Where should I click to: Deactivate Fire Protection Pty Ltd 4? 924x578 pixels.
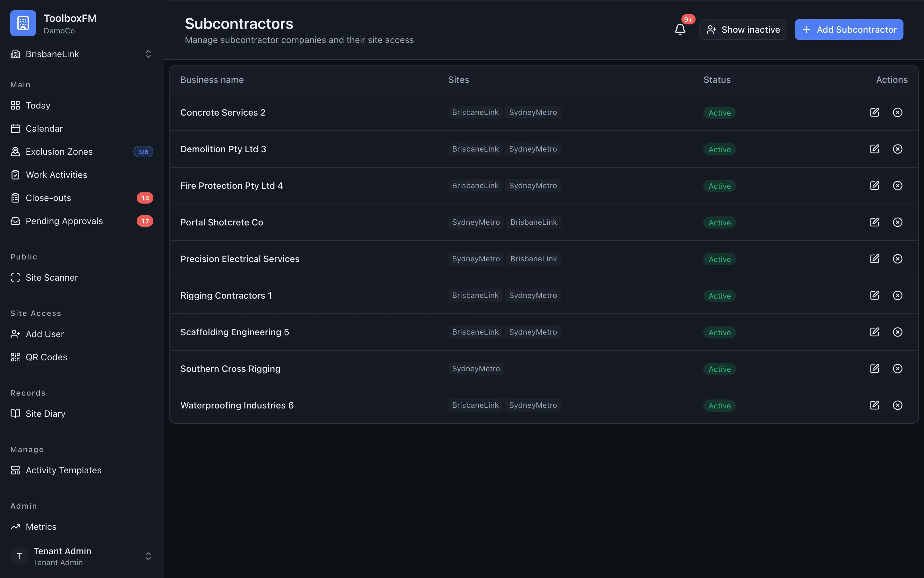(x=897, y=186)
